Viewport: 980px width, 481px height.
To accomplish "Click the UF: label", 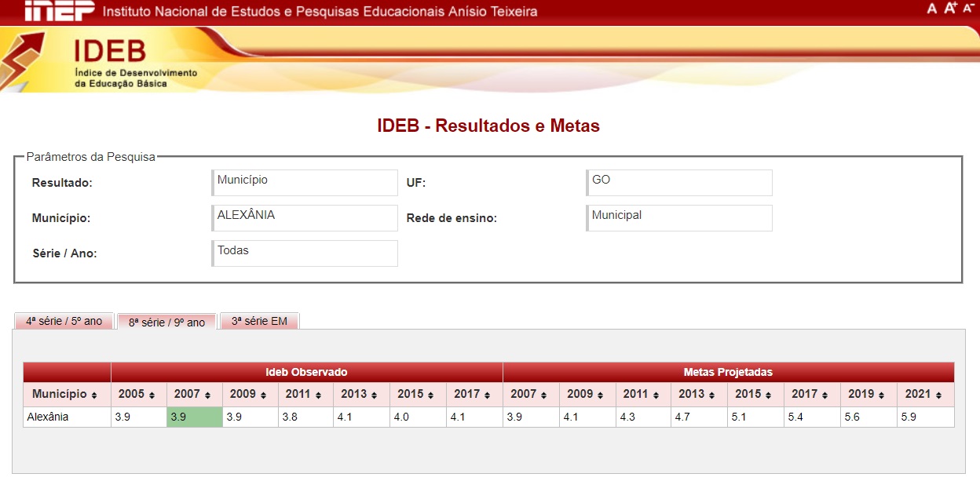I will coord(416,183).
